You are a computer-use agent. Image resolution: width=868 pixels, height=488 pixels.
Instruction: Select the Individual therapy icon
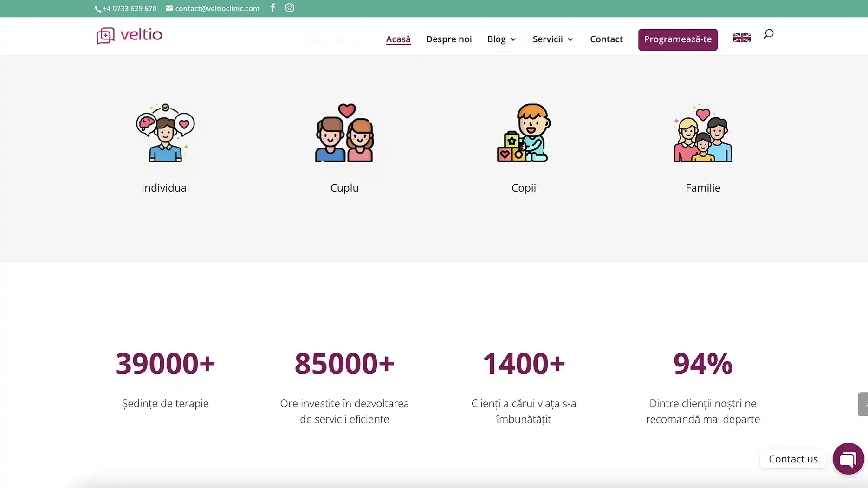click(165, 133)
